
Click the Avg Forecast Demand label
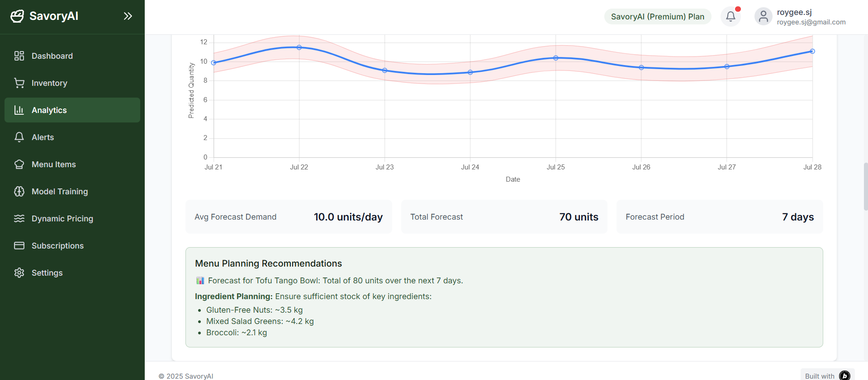pyautogui.click(x=235, y=217)
